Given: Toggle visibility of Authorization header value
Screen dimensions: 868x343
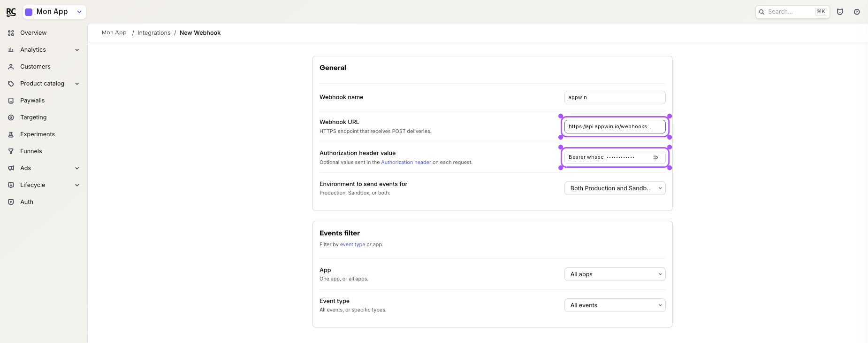Looking at the screenshot, I should pyautogui.click(x=655, y=157).
